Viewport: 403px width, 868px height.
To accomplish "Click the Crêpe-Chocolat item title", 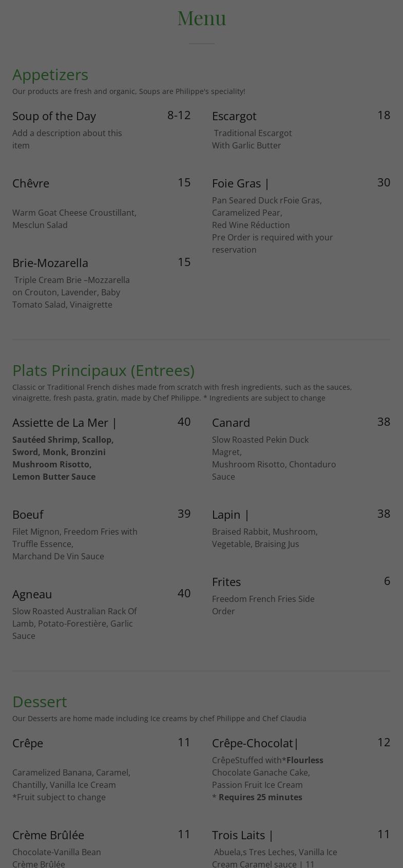I will tap(255, 743).
